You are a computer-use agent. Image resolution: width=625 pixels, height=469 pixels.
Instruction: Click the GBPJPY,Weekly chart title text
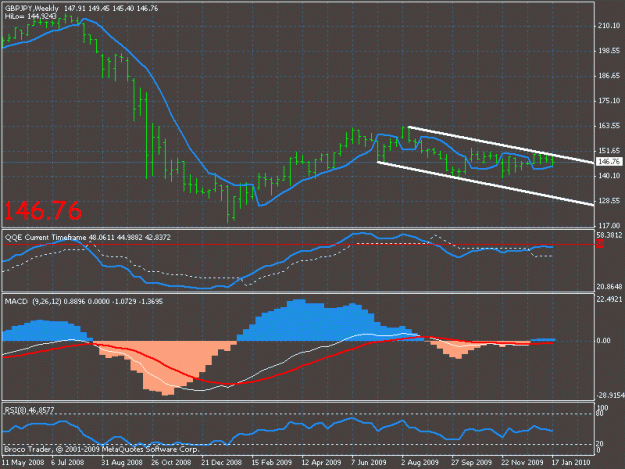click(x=32, y=8)
